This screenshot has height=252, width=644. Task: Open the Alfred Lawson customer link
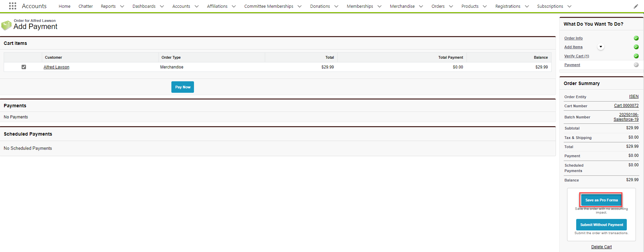tap(56, 67)
